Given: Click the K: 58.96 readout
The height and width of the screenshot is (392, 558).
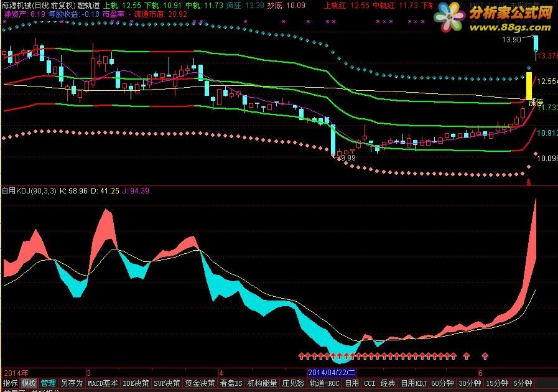Looking at the screenshot, I should pos(73,191).
